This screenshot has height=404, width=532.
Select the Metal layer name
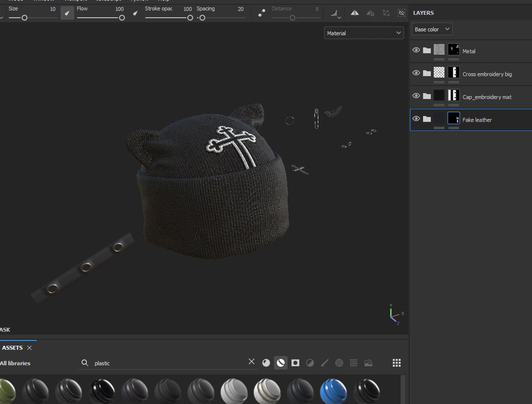[x=469, y=51]
